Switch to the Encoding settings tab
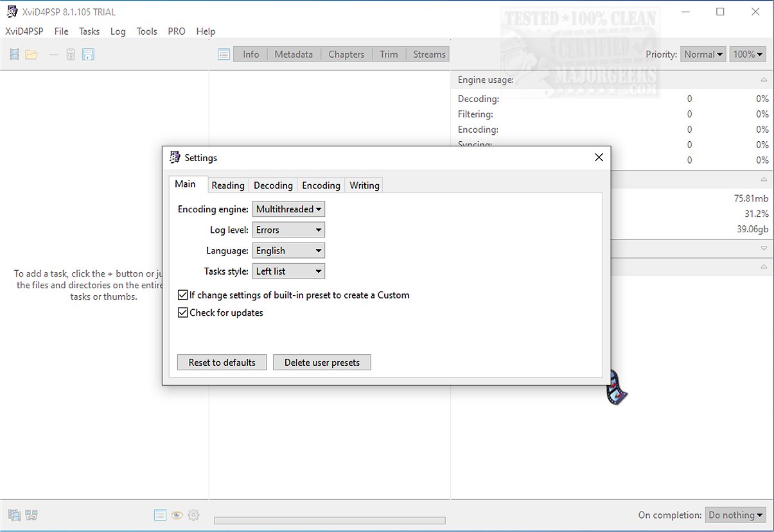 click(321, 185)
